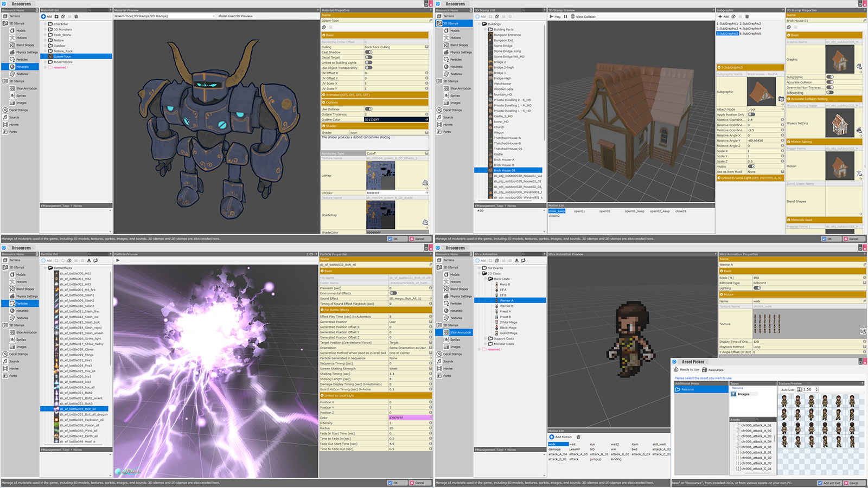Open Culling dropdown in Material Properties
868x488 pixels.
(396, 47)
